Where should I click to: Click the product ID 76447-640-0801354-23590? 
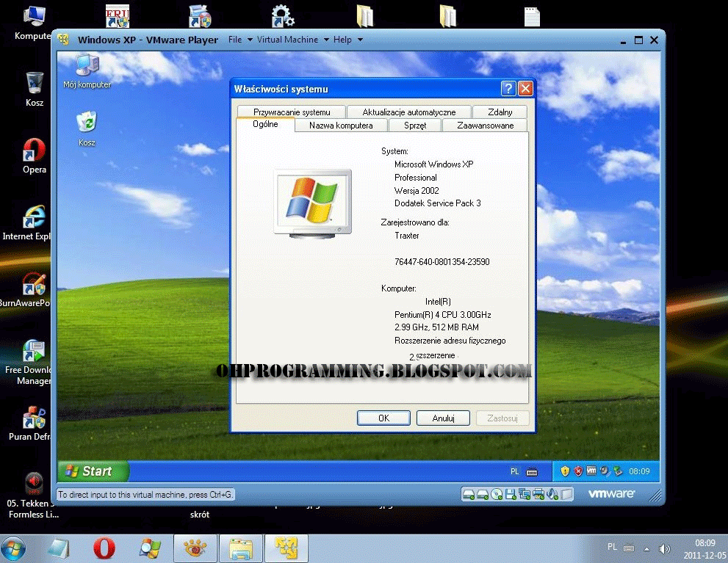[442, 262]
